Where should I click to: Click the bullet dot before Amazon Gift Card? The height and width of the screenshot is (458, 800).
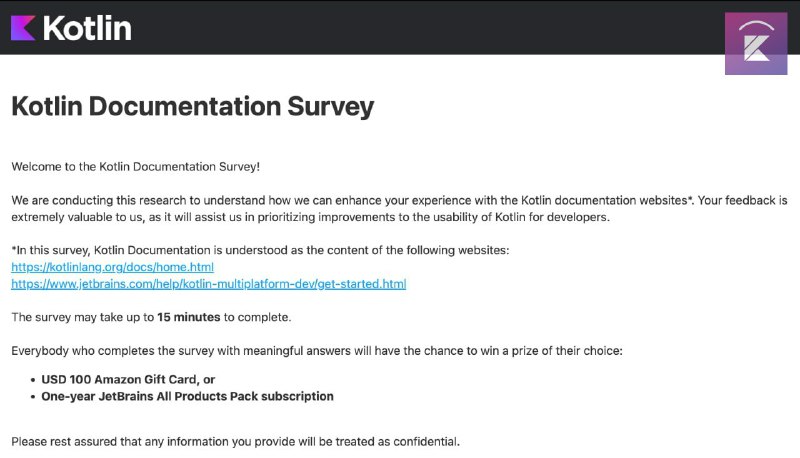[x=33, y=380]
